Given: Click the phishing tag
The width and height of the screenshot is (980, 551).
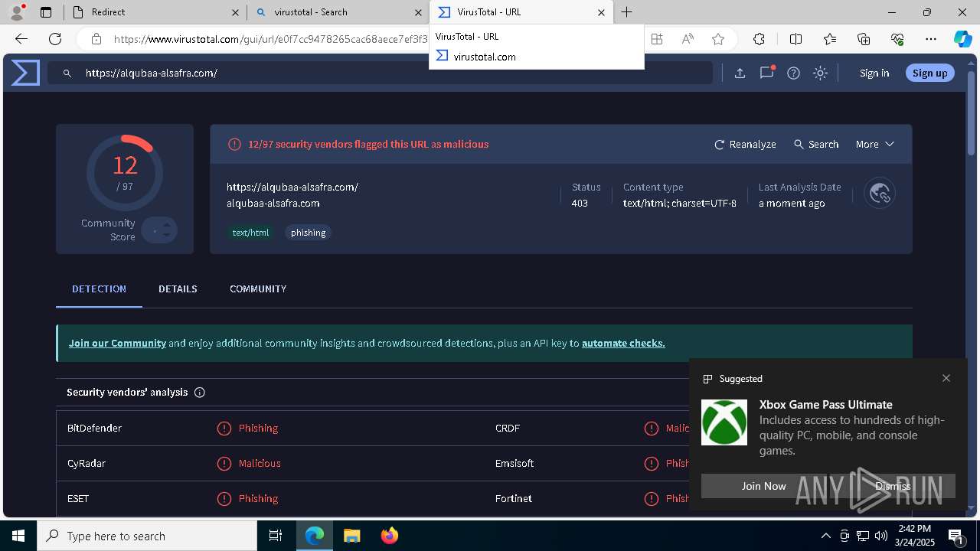Looking at the screenshot, I should (x=309, y=232).
